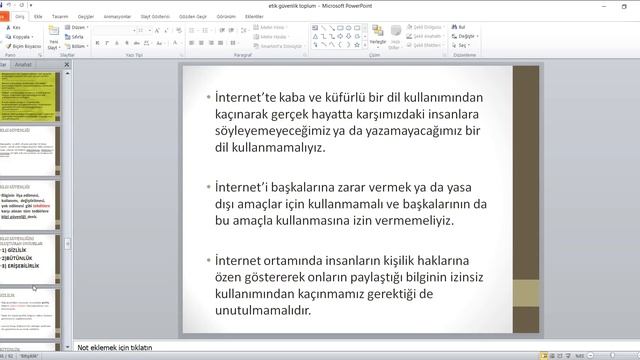
Task: Click the Sıfırla reset slide button
Action: coord(74,37)
